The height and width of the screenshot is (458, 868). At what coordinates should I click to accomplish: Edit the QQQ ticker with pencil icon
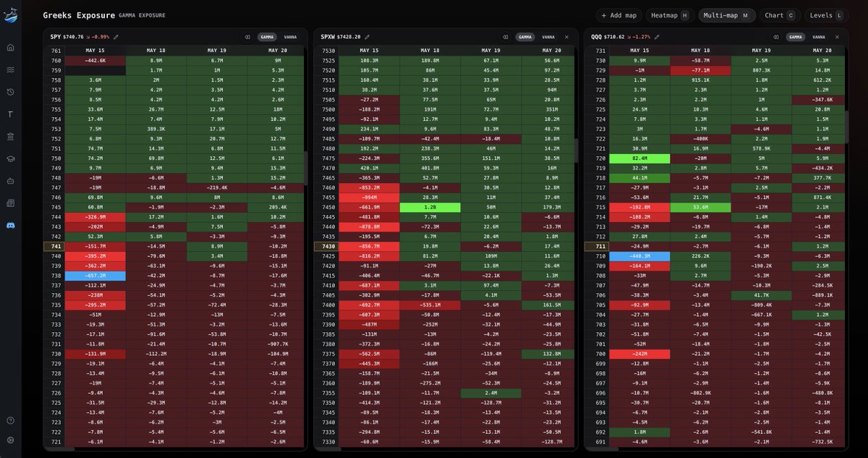657,37
